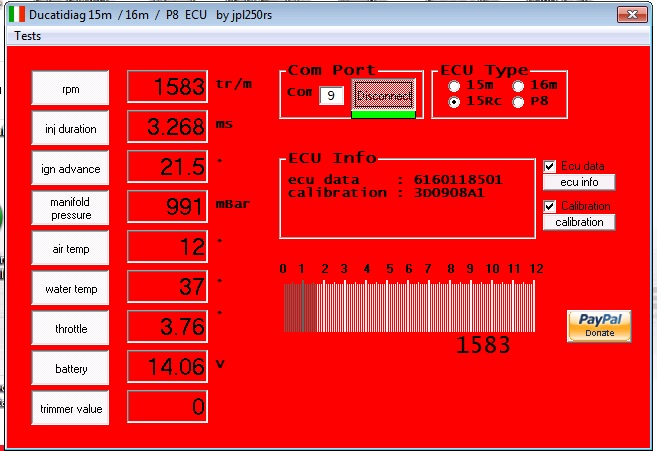
Task: Click the PayPal Donate button
Action: click(x=600, y=325)
